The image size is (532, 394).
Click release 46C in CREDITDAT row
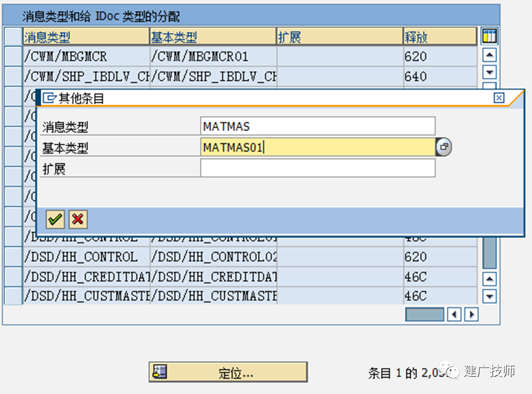pos(440,277)
